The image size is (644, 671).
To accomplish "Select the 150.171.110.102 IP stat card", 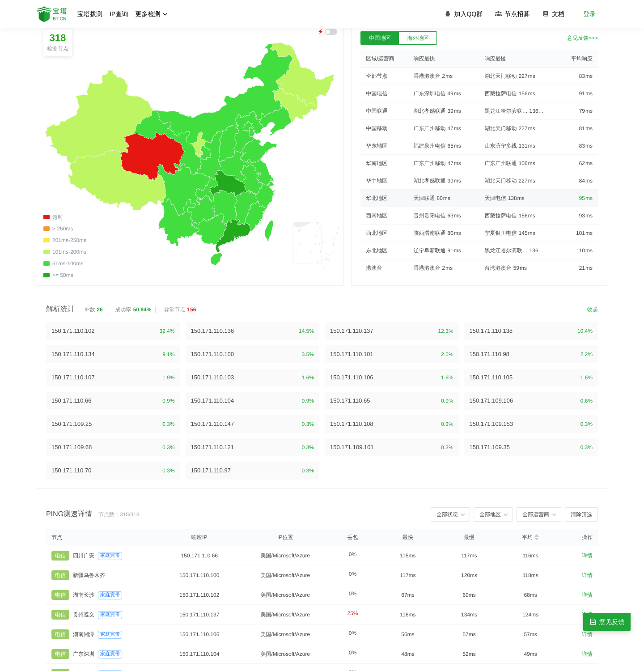I will tap(113, 331).
